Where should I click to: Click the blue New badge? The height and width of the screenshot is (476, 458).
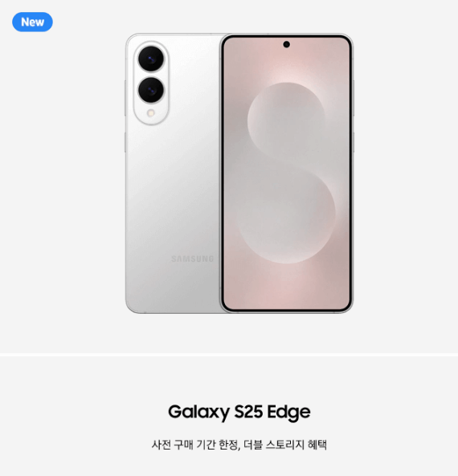32,22
